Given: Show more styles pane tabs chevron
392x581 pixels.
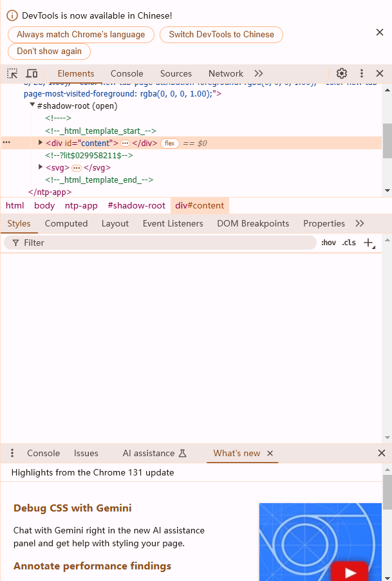Looking at the screenshot, I should (359, 223).
